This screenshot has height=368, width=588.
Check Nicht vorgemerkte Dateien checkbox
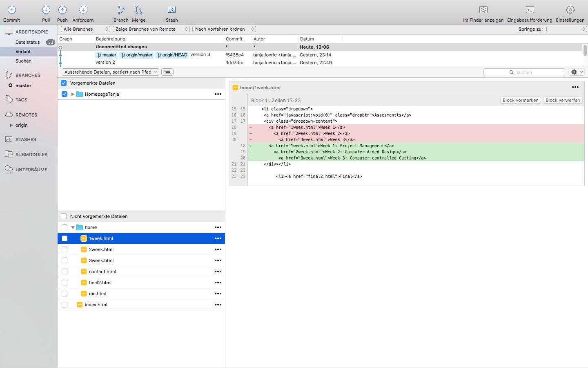[x=64, y=216]
